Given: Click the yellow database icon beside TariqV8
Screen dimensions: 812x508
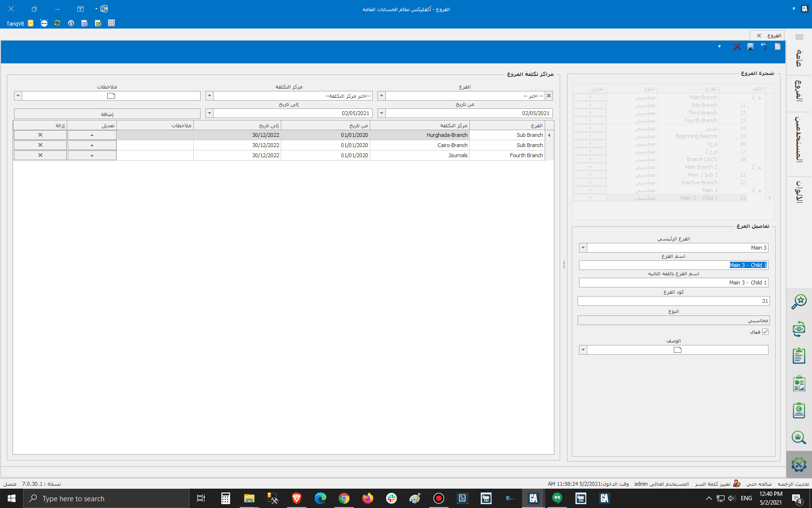Looking at the screenshot, I should point(30,23).
